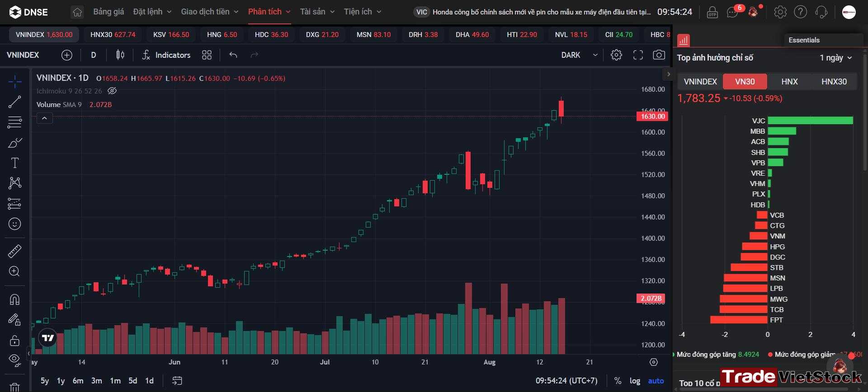Set chart range to 6m
This screenshot has width=868, height=392.
tap(78, 381)
